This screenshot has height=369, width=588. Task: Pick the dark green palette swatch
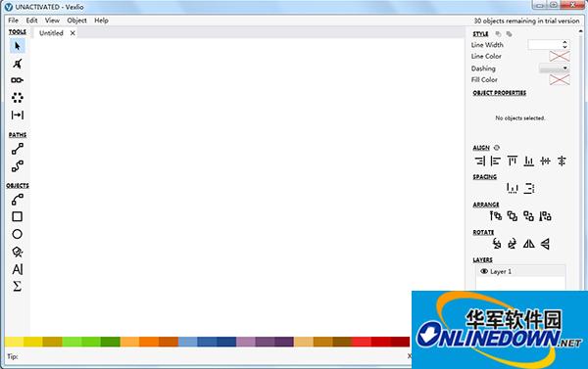pyautogui.click(x=110, y=342)
